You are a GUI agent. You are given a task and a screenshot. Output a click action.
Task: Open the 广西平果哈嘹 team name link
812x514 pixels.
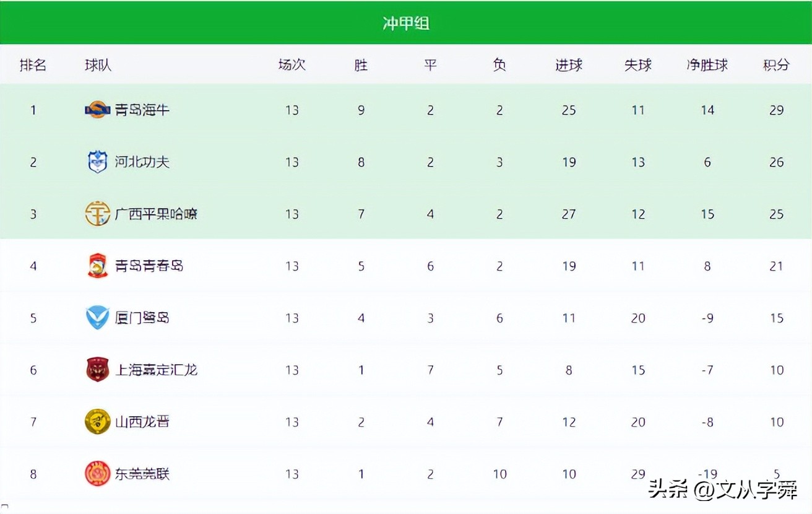(156, 214)
